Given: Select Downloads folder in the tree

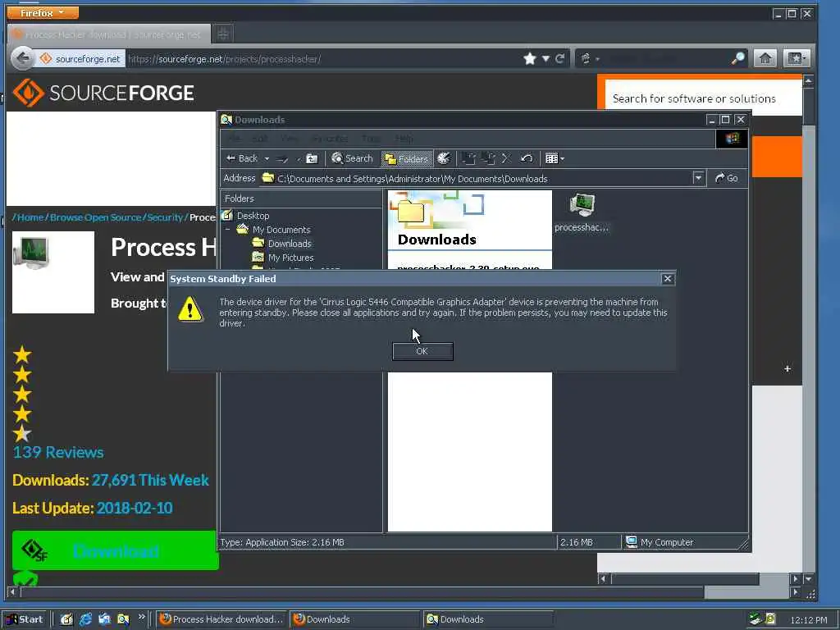Looking at the screenshot, I should click(x=290, y=243).
